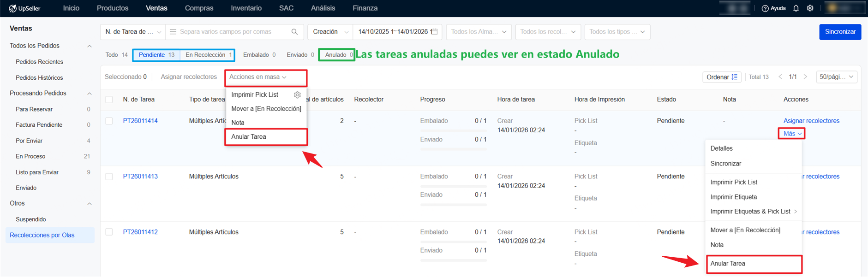Viewport: 868px width, 277px height.
Task: Open the Creación date type dropdown
Action: coord(330,32)
